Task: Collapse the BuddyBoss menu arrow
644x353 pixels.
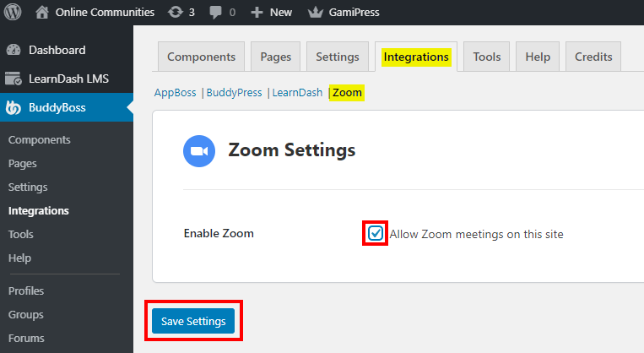Action: [129, 107]
